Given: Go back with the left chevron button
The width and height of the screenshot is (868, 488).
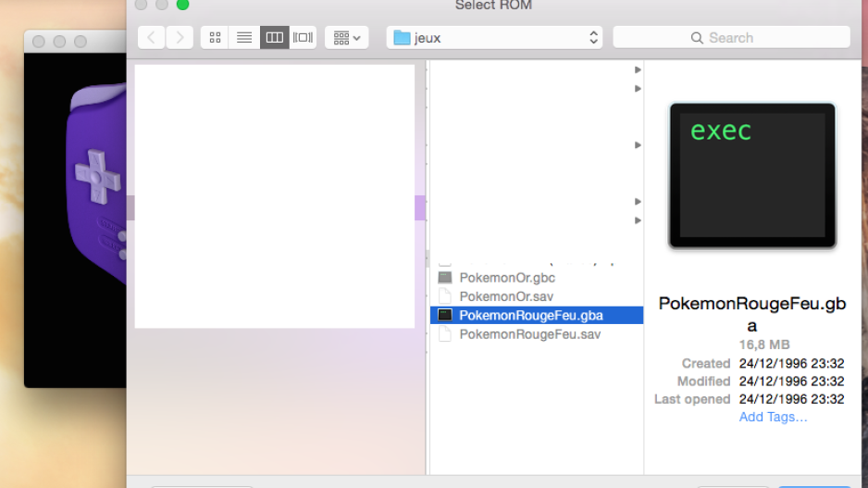Looking at the screenshot, I should click(151, 38).
